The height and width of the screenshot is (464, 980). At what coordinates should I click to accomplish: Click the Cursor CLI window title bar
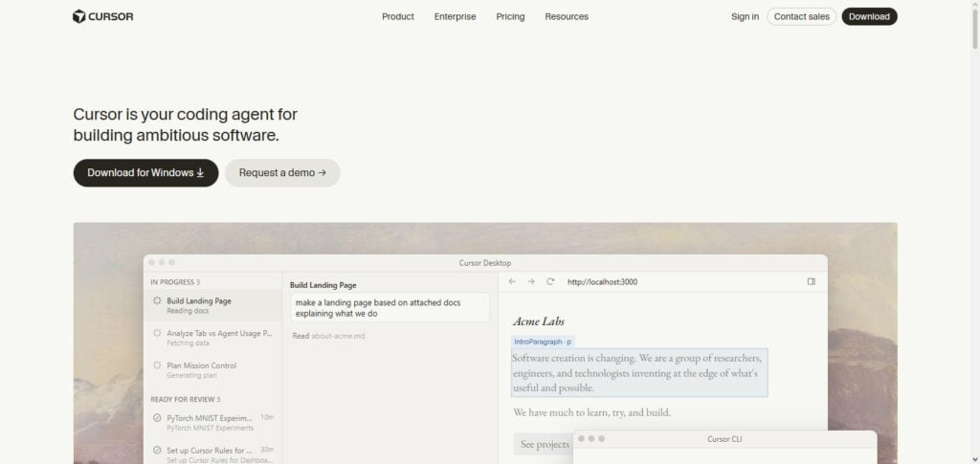[725, 439]
